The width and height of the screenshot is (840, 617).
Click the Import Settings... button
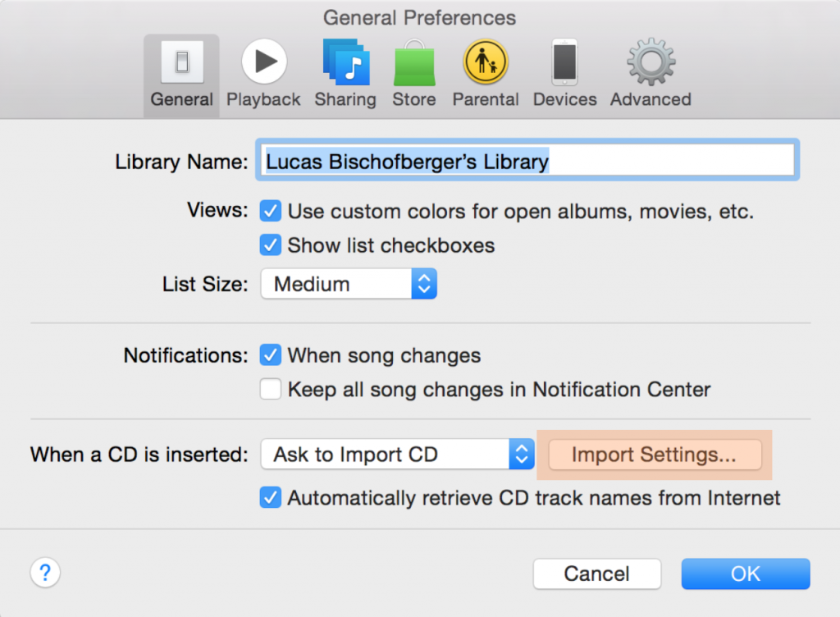654,455
